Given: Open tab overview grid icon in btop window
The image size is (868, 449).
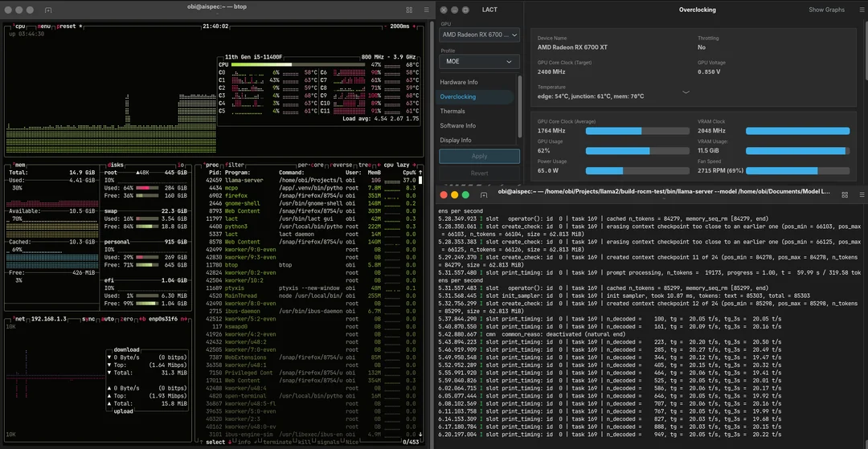Looking at the screenshot, I should click(409, 10).
